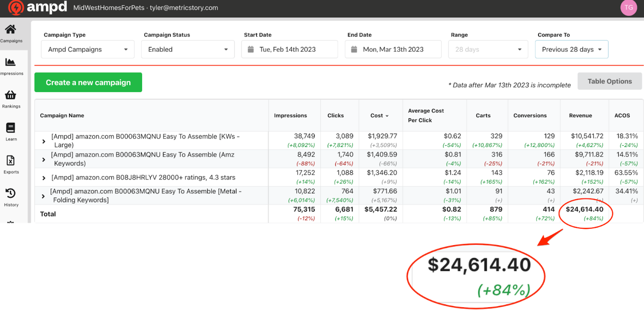This screenshot has width=644, height=310.
Task: Open the Campaigns home icon in sidebar
Action: 11,29
